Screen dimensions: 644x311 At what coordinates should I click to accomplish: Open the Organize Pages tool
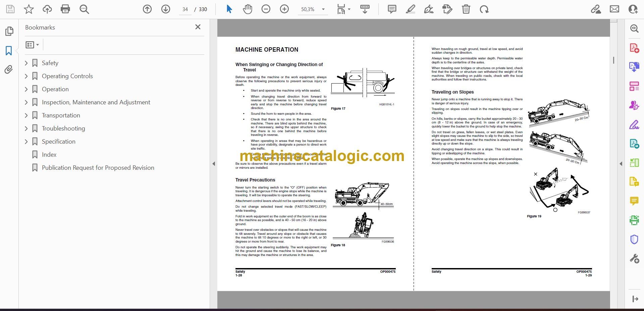tap(634, 86)
